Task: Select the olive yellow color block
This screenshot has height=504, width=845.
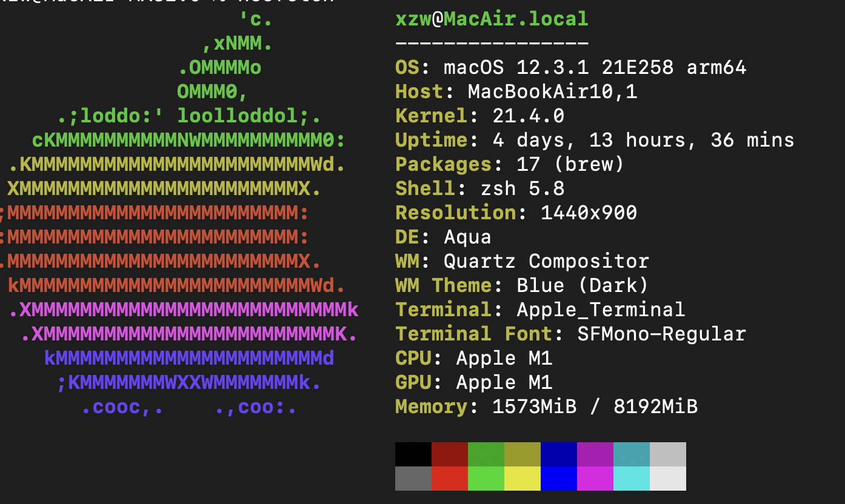Action: point(523,454)
